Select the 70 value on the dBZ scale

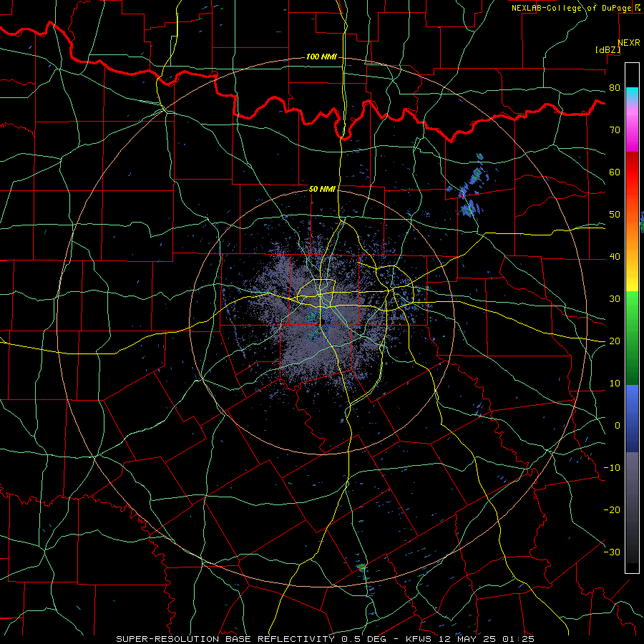[x=615, y=130]
